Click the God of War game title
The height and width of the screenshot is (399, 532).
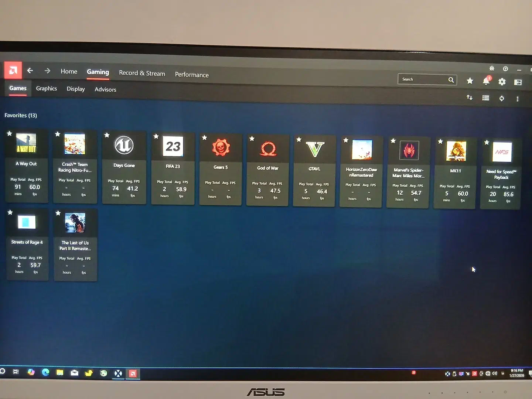coord(268,168)
